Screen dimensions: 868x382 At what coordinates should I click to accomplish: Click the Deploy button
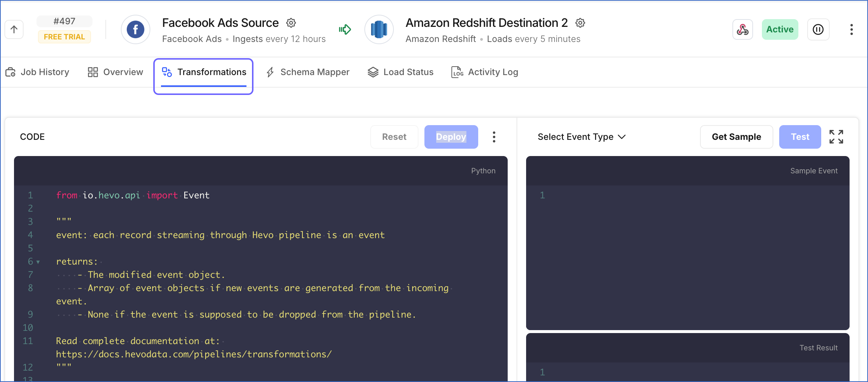point(451,137)
